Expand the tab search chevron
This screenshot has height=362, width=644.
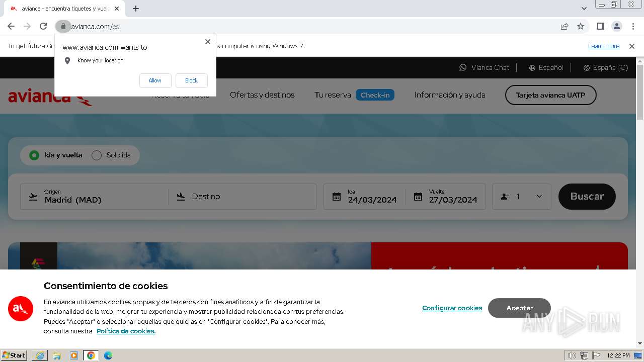pos(584,9)
